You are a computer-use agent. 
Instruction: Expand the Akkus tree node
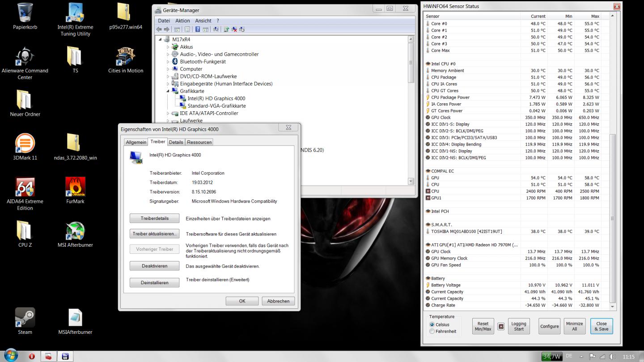(x=168, y=47)
